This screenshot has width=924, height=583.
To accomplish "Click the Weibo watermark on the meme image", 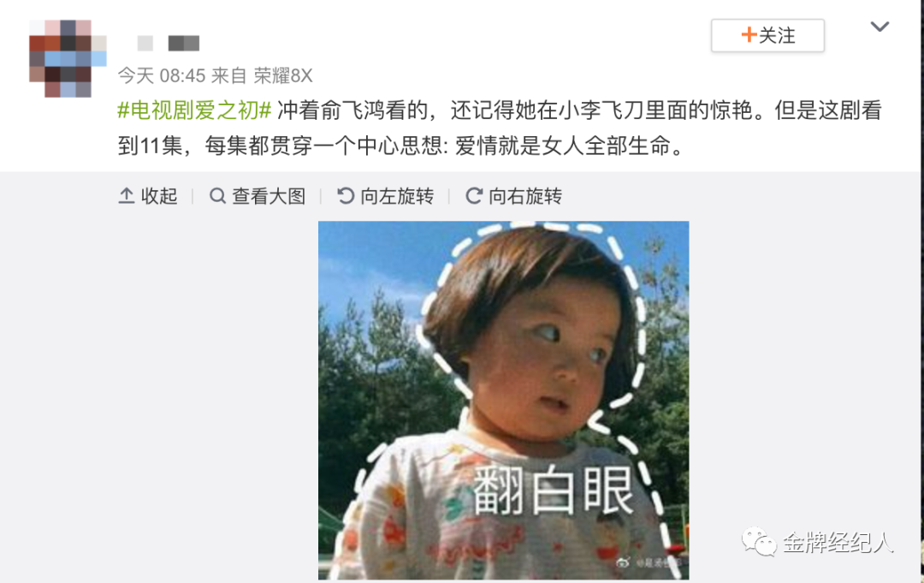I will coord(649,562).
